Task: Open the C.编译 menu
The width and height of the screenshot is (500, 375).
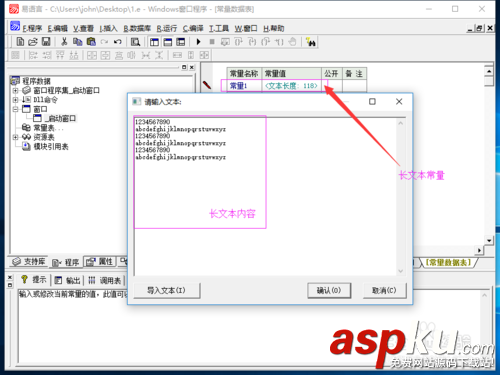Action: coord(193,28)
